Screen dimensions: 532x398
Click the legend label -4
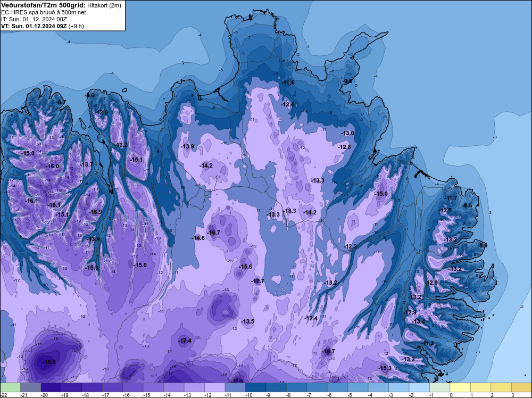click(x=370, y=395)
